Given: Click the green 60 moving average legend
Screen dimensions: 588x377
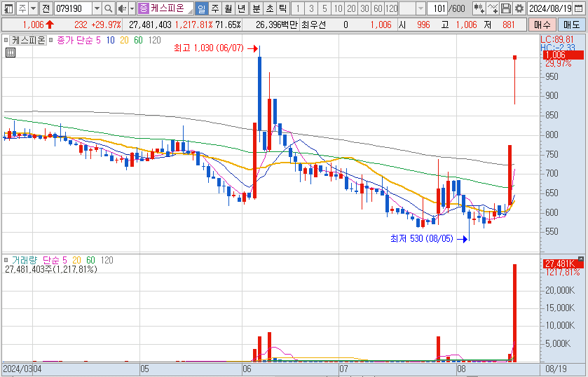Looking at the screenshot, I should pos(138,40).
